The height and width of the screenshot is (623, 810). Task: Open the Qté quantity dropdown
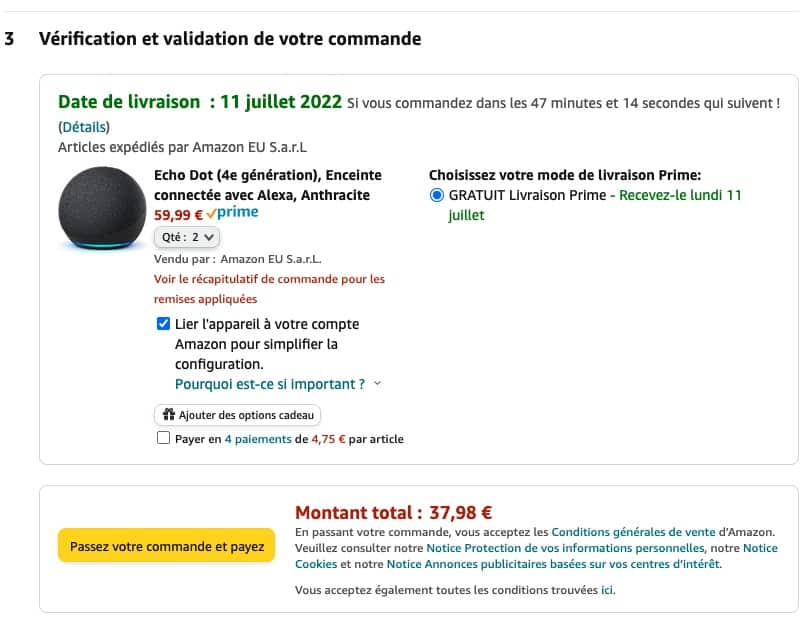[x=187, y=237]
